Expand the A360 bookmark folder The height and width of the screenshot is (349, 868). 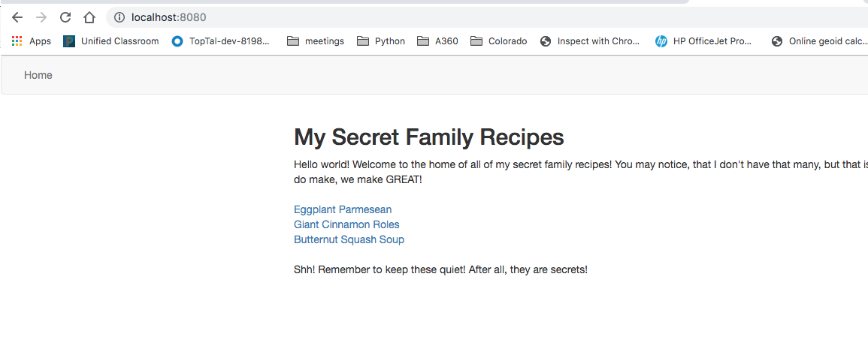pyautogui.click(x=437, y=41)
